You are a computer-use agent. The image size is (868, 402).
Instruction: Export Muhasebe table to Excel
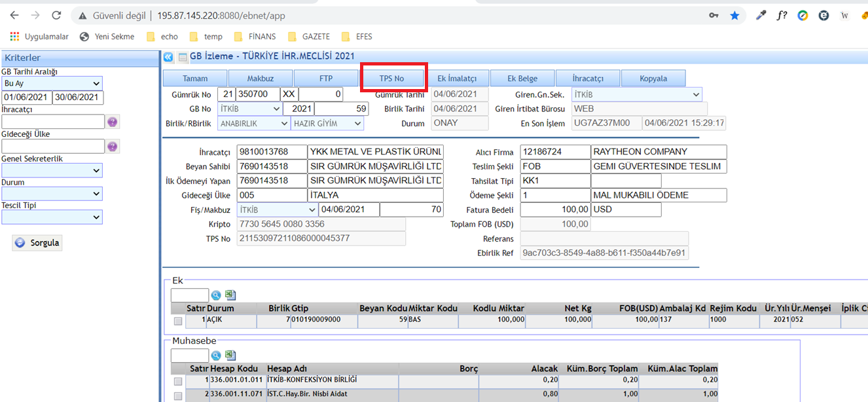(230, 356)
